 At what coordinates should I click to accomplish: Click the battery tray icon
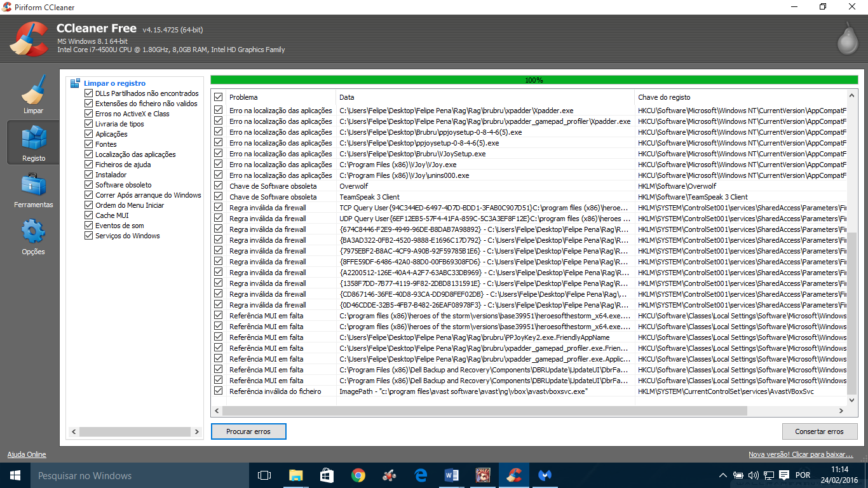click(x=738, y=475)
